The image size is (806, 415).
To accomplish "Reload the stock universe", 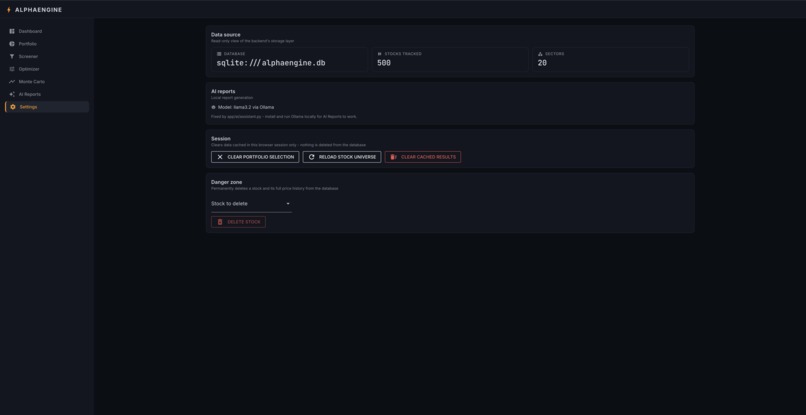I will click(342, 157).
